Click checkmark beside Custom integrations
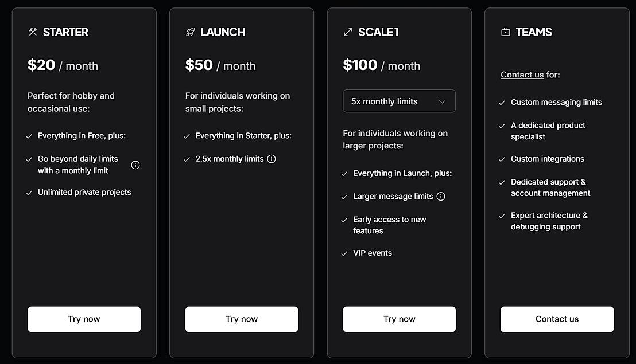This screenshot has width=636, height=364. [x=502, y=159]
